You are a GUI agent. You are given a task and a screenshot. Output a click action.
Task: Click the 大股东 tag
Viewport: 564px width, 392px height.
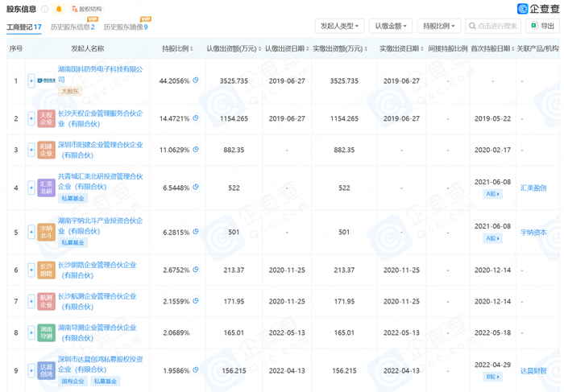click(70, 91)
